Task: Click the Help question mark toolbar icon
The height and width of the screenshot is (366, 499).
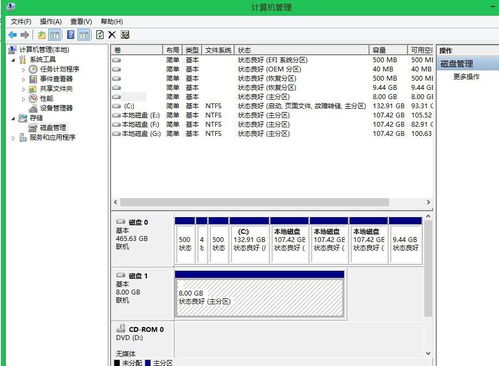Action: [x=70, y=35]
